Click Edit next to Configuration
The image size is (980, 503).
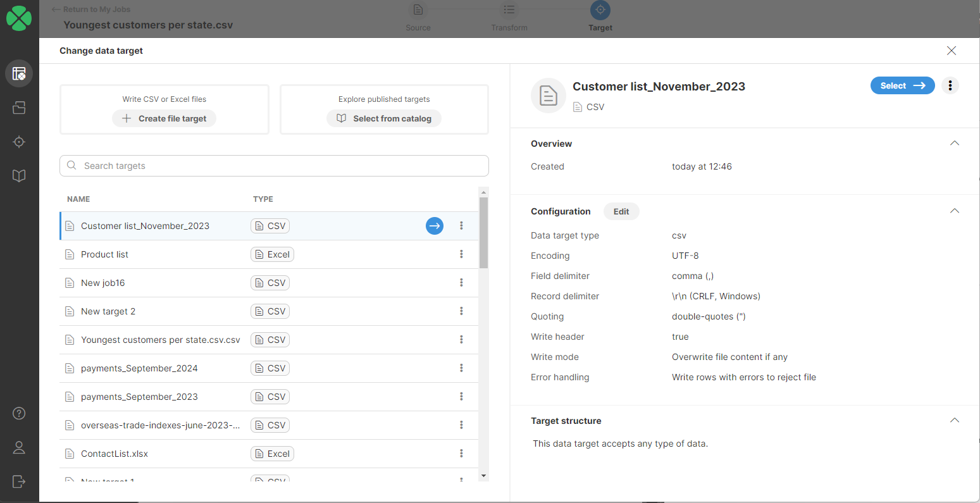point(621,211)
